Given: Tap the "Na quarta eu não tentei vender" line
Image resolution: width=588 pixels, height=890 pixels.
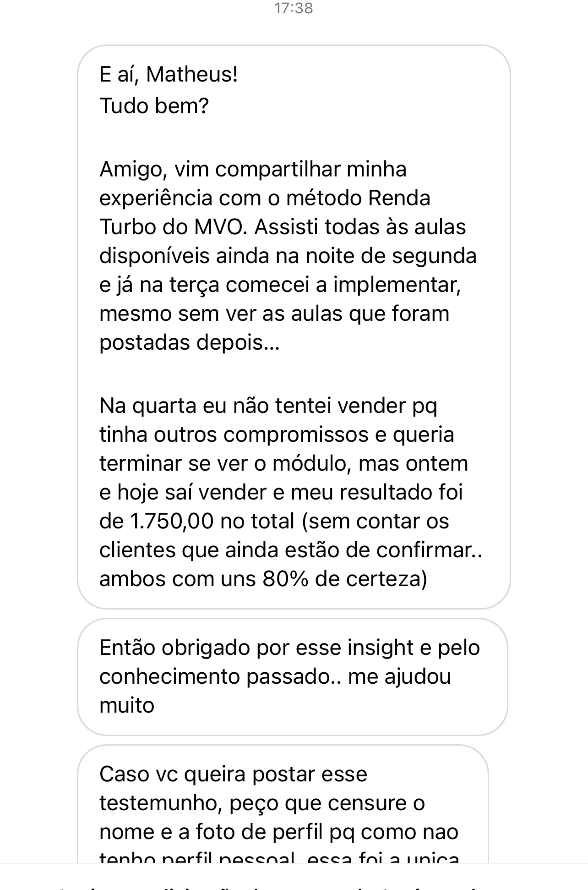Looking at the screenshot, I should pyautogui.click(x=268, y=406).
